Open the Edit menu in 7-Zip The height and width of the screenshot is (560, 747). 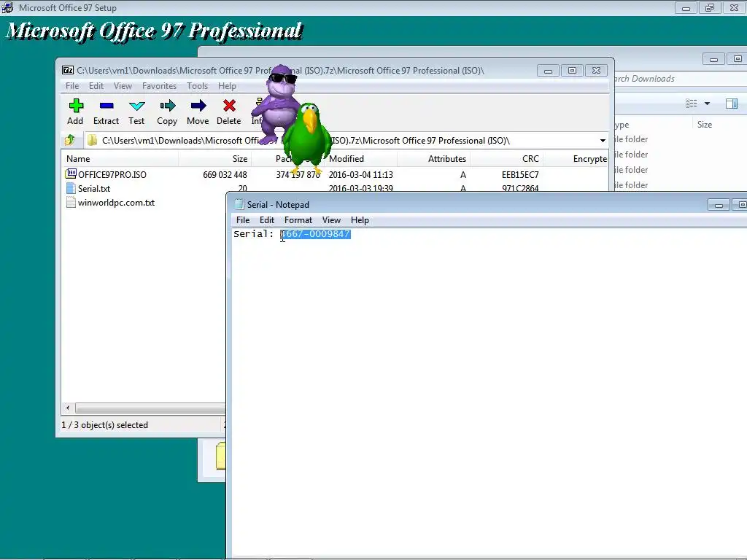coord(96,86)
